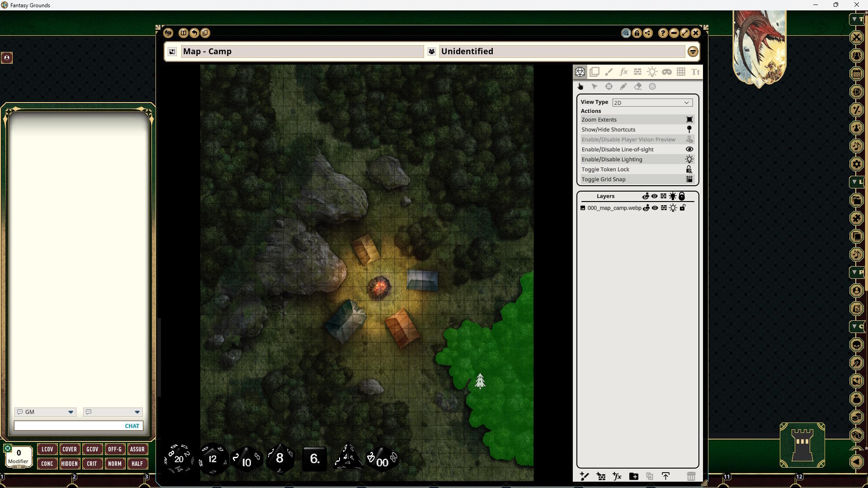Click the Modifier value box
Viewport: 868px width, 488px height.
pyautogui.click(x=19, y=457)
